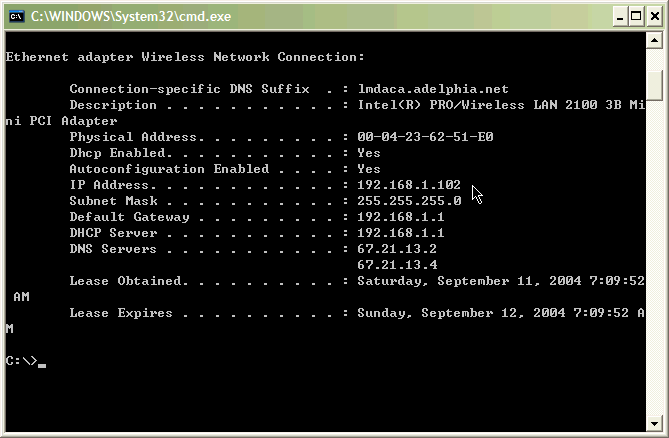Click the first DNS server 67.21.13.2
This screenshot has height=438, width=669.
(x=397, y=249)
